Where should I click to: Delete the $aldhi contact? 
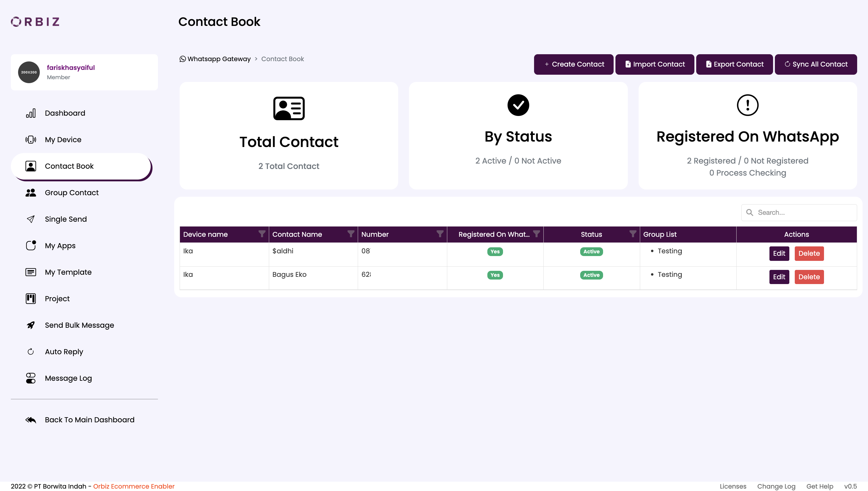pos(809,254)
